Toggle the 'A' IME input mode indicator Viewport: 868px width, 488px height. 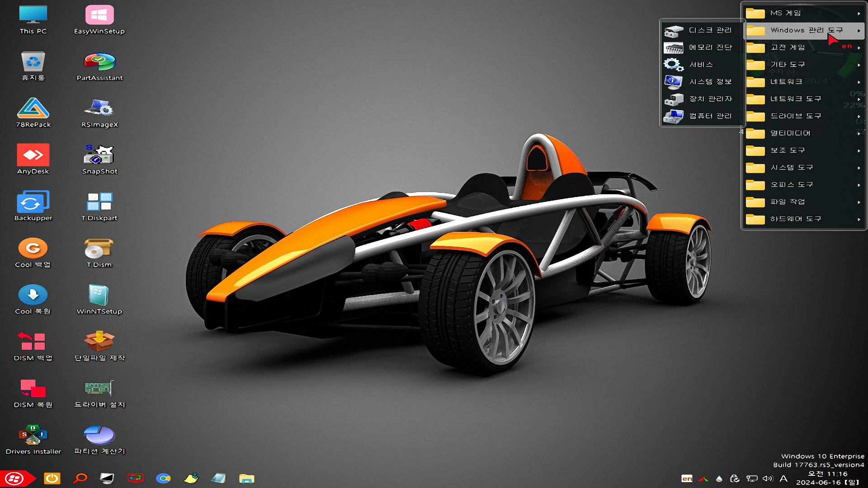click(783, 479)
